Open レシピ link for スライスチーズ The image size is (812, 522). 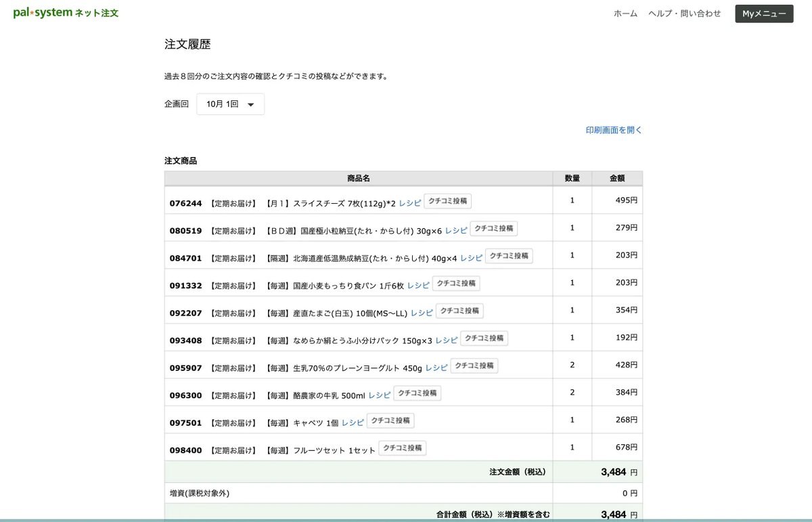[x=409, y=202]
